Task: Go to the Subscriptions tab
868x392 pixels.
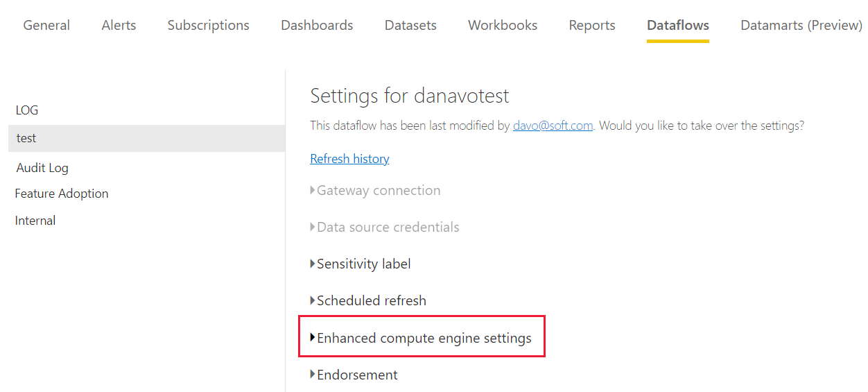Action: [x=208, y=26]
